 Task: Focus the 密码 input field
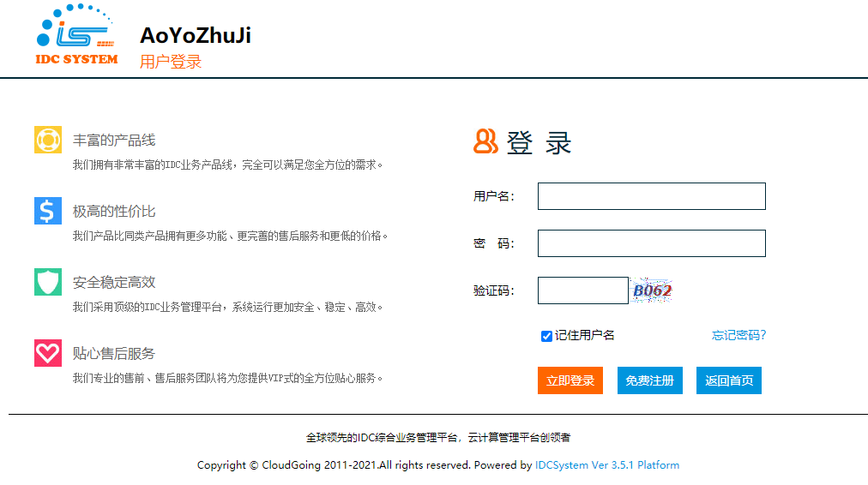(652, 243)
